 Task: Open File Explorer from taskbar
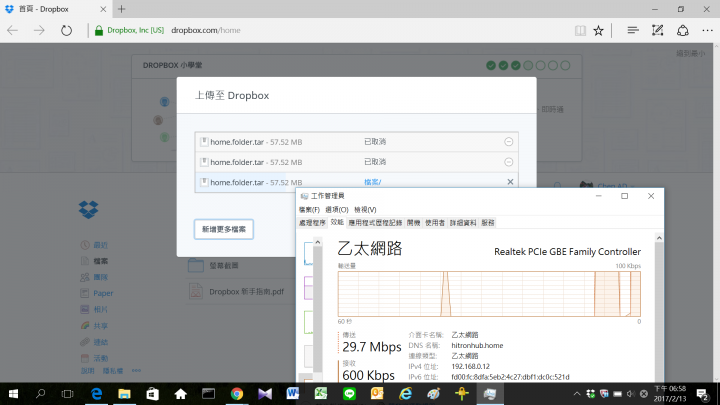click(124, 394)
